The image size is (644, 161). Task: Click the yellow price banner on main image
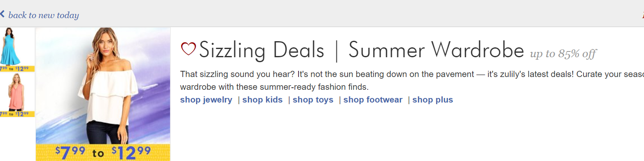click(x=103, y=152)
